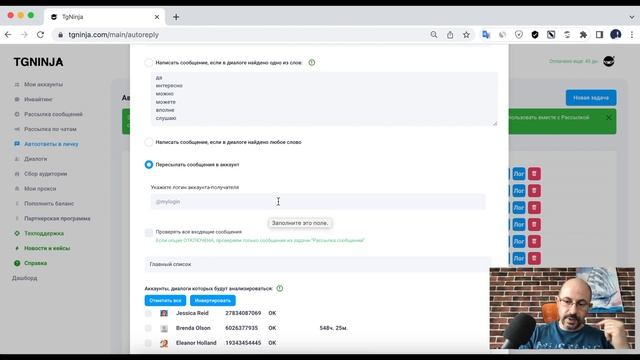This screenshot has height=360, width=640.
Task: Go back using the browser back arrow
Action: [8, 35]
